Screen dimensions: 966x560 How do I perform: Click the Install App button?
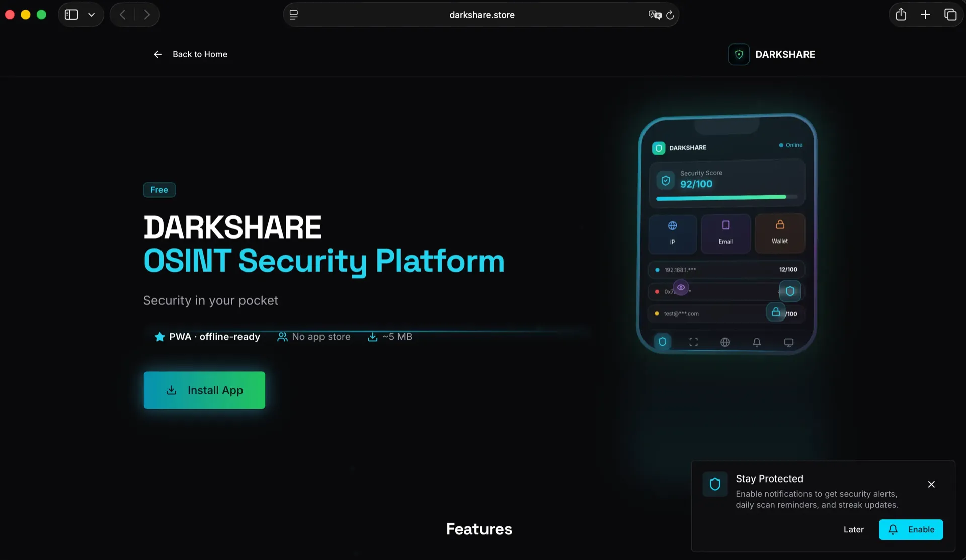(x=204, y=390)
